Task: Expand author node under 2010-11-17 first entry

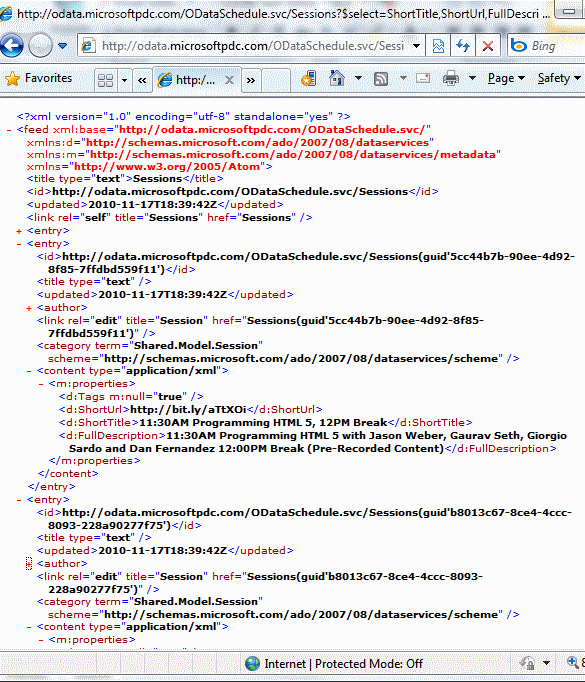Action: pyautogui.click(x=29, y=308)
